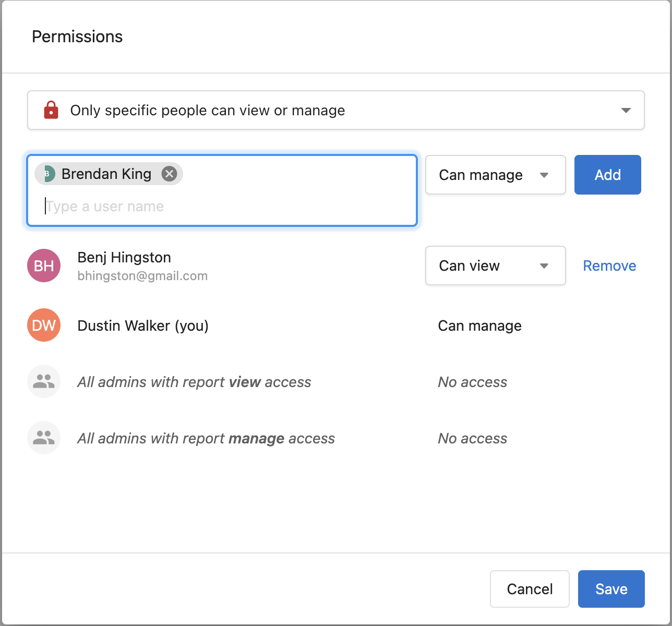Click the bhingston@gmail.com email text
The width and height of the screenshot is (672, 626).
[x=142, y=276]
